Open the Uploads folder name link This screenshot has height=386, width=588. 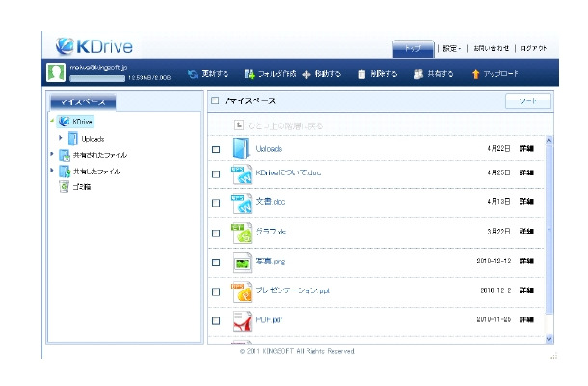coord(269,149)
